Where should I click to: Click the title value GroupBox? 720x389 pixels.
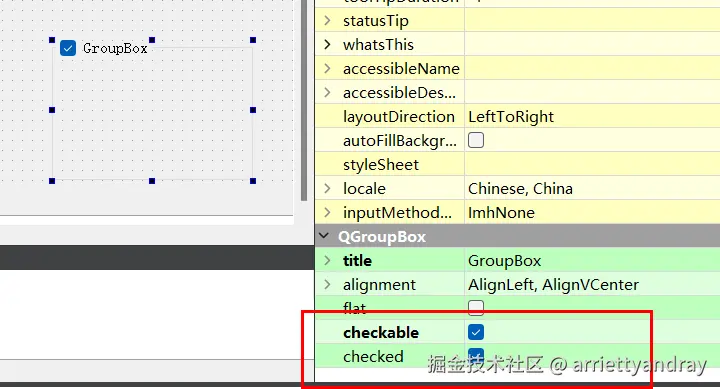(x=505, y=261)
